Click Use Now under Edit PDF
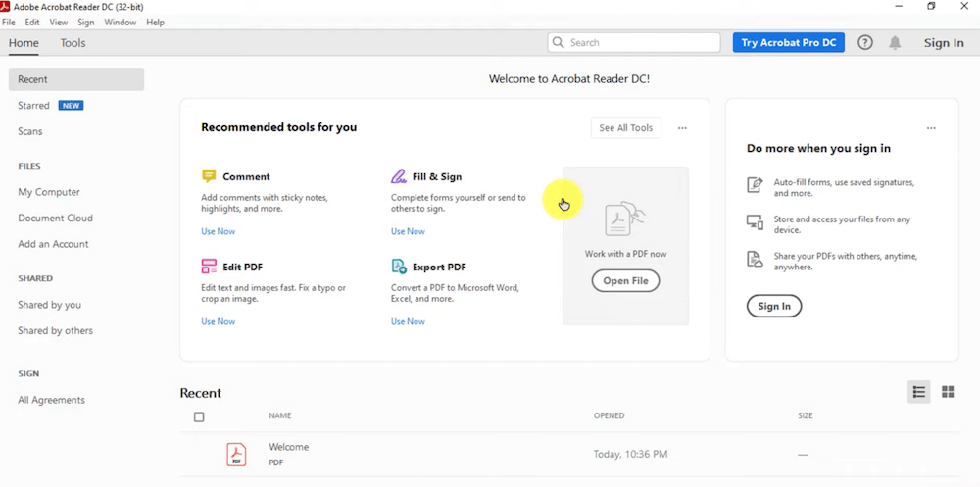The width and height of the screenshot is (980, 487). pyautogui.click(x=219, y=321)
